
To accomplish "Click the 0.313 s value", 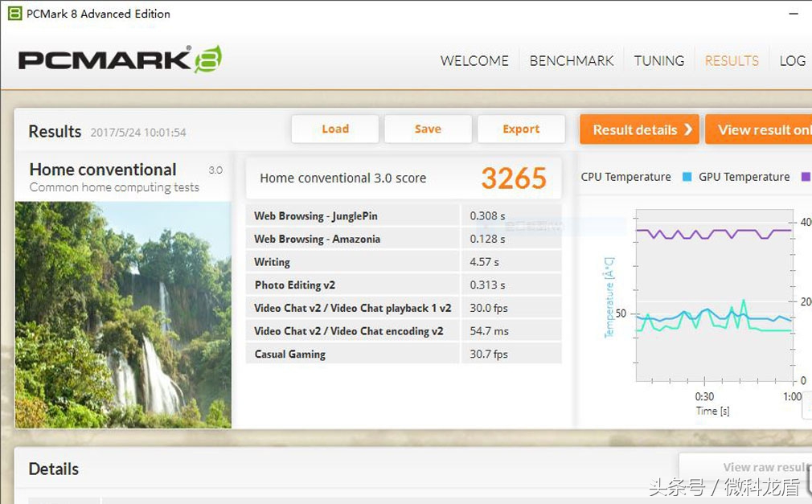I will coord(487,285).
